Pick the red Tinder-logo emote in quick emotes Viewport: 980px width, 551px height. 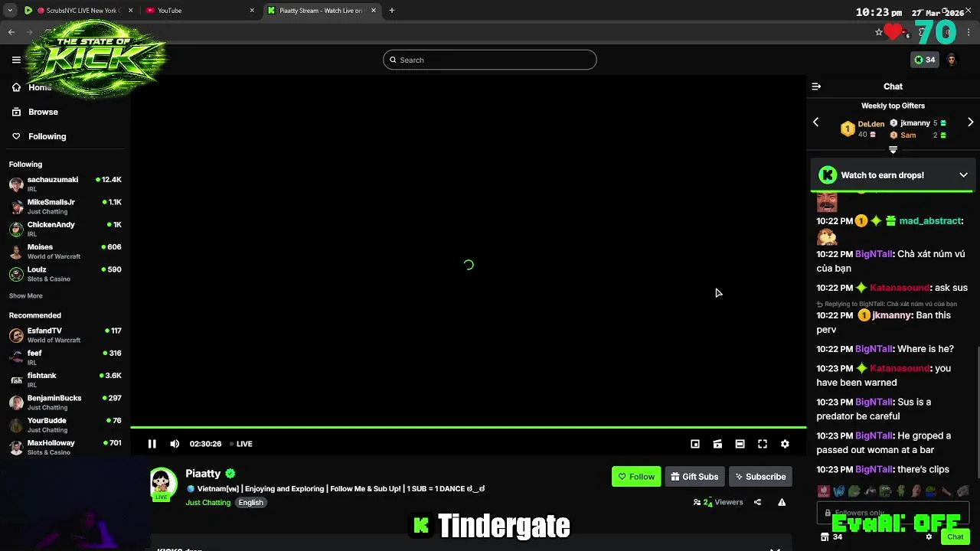[824, 491]
